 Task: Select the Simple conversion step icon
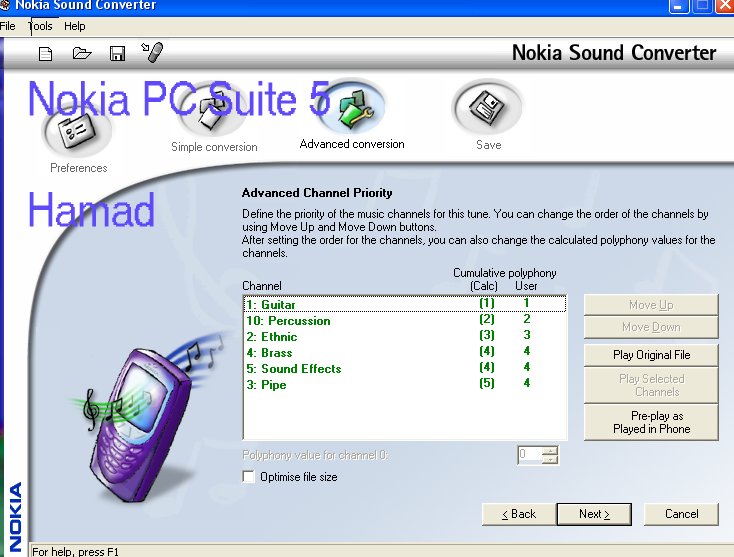(x=213, y=112)
